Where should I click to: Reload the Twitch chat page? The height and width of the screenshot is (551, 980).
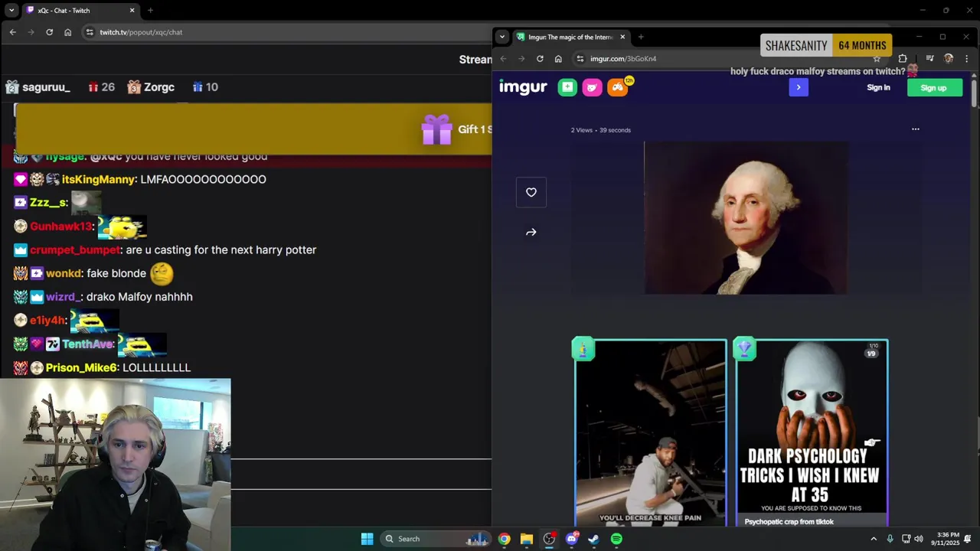49,32
